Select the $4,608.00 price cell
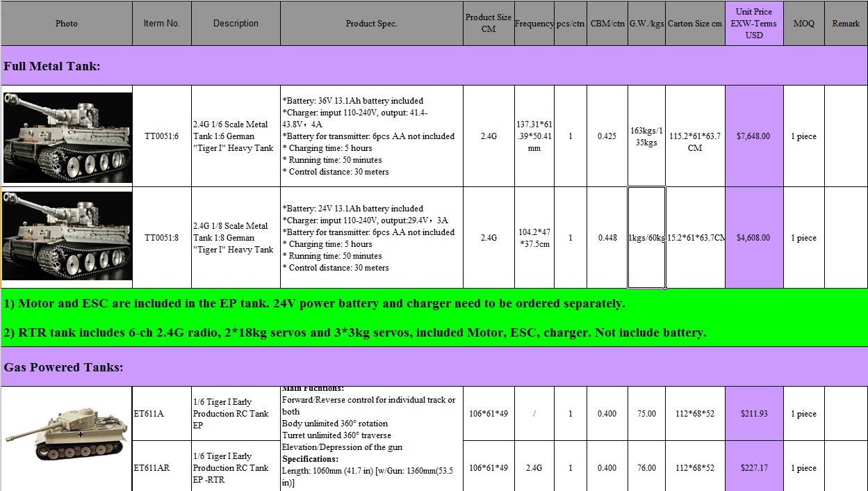 pyautogui.click(x=754, y=238)
